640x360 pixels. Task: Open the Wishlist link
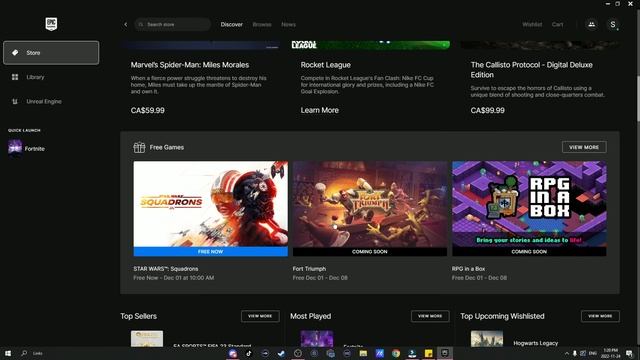coord(532,24)
